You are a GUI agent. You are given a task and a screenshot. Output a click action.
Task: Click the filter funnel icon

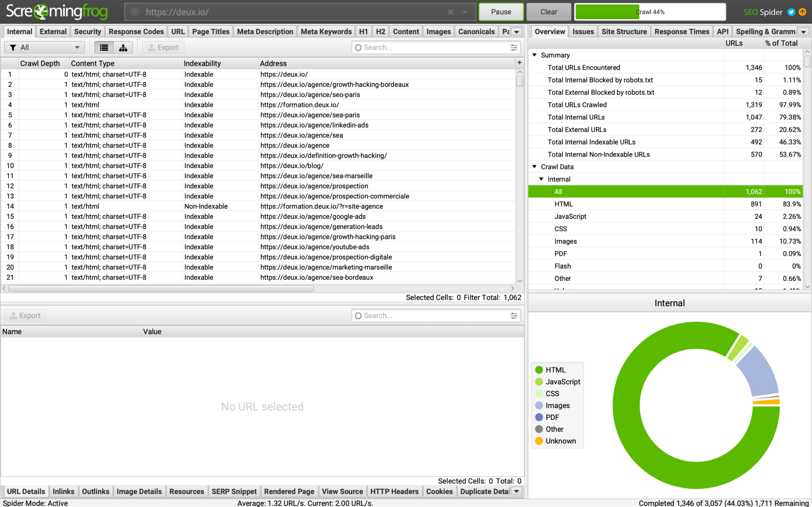pos(13,48)
